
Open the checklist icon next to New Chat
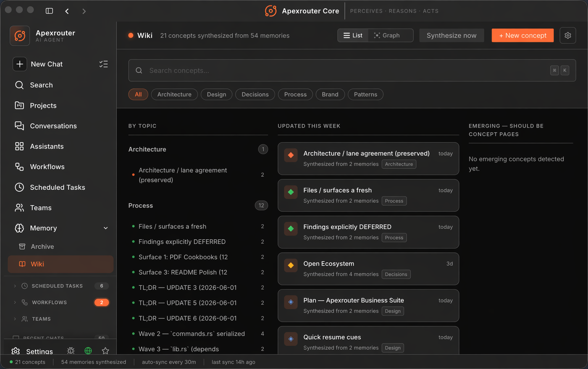(x=103, y=64)
